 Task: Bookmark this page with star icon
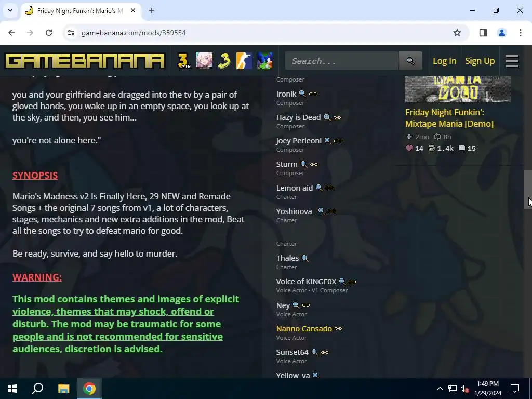pyautogui.click(x=457, y=33)
